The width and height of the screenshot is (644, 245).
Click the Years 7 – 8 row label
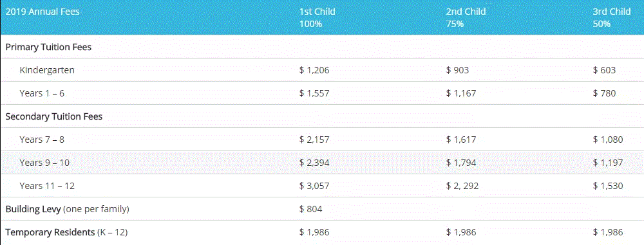[42, 140]
